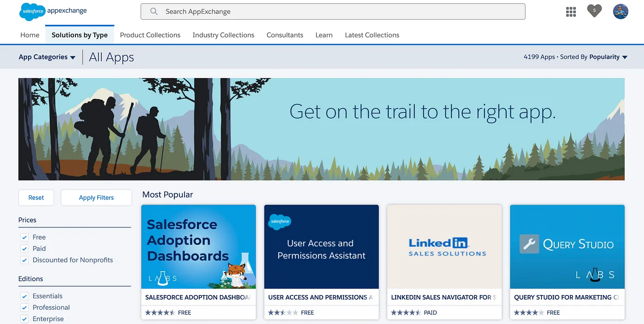This screenshot has width=644, height=324.
Task: Toggle Discounted for Nonprofits checkbox
Action: (24, 260)
